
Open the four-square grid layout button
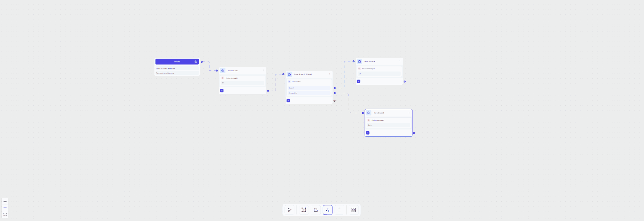(x=354, y=210)
